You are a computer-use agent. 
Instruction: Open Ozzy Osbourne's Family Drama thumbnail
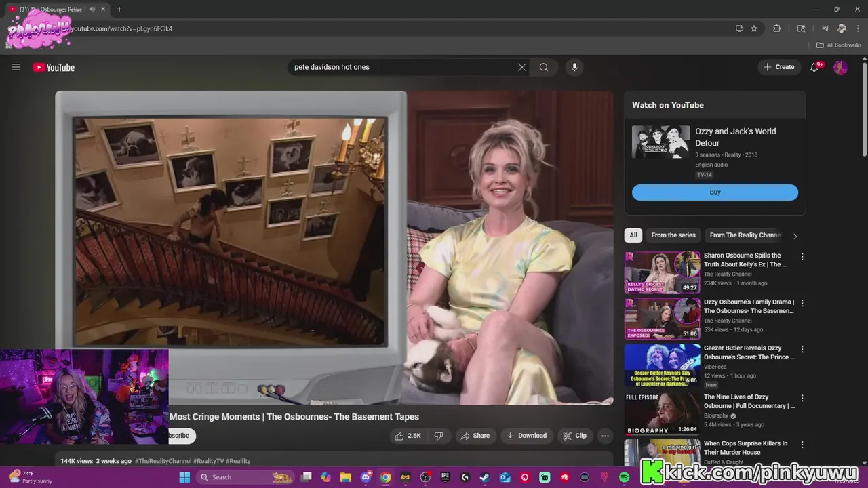point(662,319)
